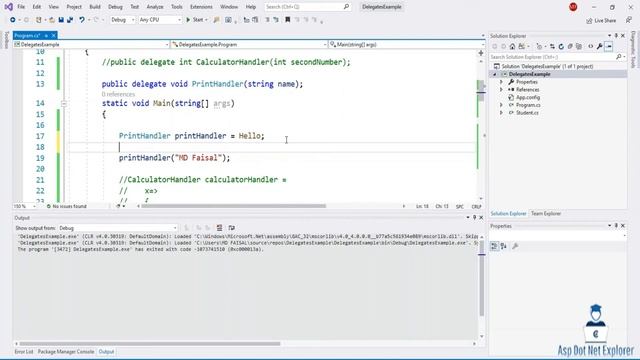Screen dimensions: 640x360
Task: Open the Edit menu
Action: click(x=37, y=7)
